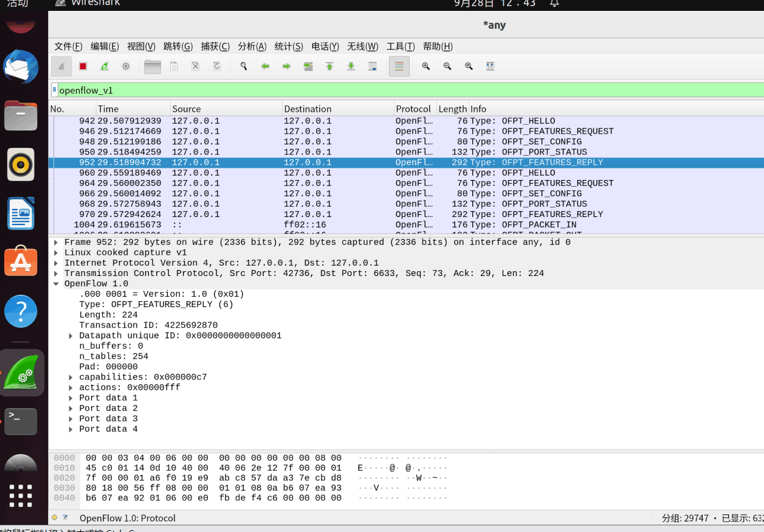Viewport: 764px width, 532px height.
Task: Open the 统计(S) menu
Action: (289, 46)
